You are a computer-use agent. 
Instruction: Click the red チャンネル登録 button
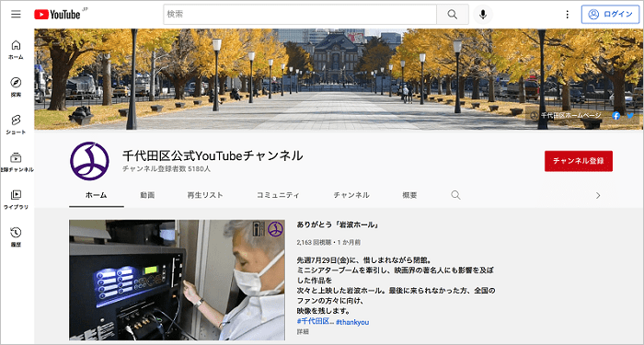pos(579,161)
